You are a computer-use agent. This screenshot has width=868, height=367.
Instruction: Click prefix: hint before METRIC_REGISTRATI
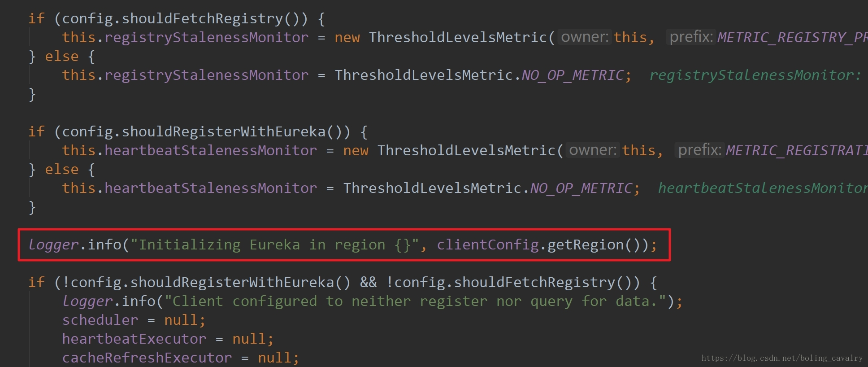click(x=699, y=150)
